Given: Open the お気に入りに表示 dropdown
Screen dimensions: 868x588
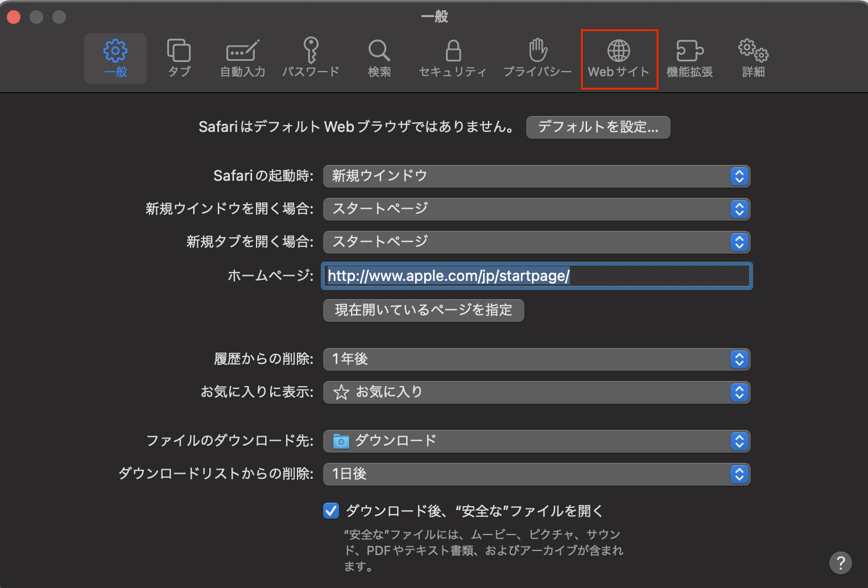Looking at the screenshot, I should tap(537, 392).
